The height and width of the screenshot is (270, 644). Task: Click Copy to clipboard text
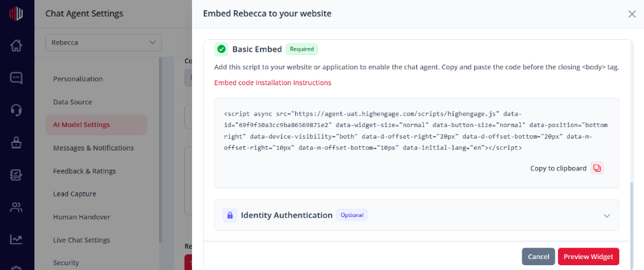tap(558, 168)
